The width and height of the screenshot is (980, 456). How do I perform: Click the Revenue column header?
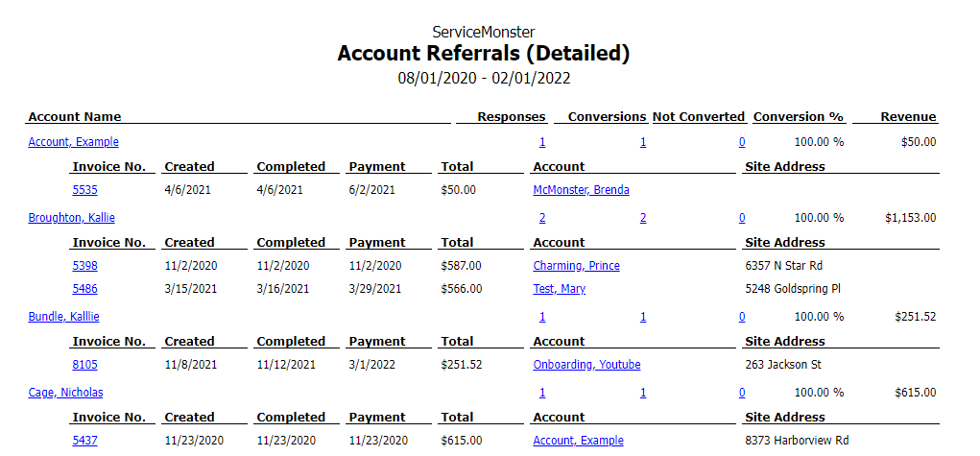[909, 117]
